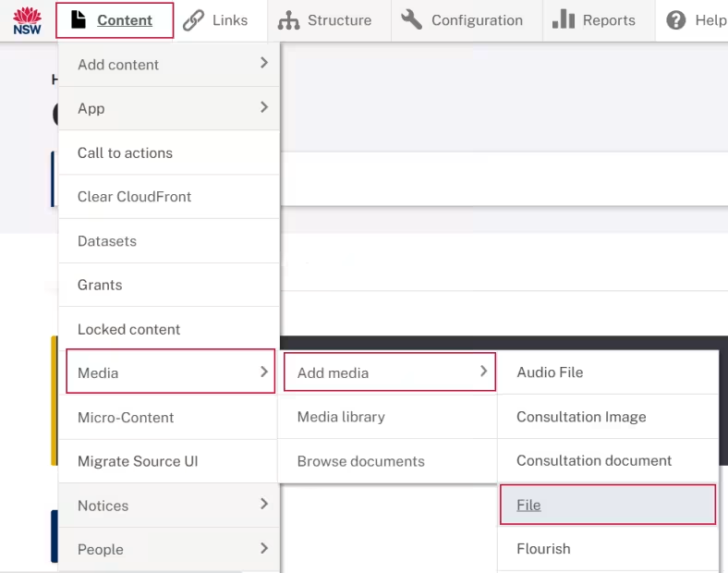Click the NSW waratah logo
Screen dimensions: 728x573
coord(27,20)
